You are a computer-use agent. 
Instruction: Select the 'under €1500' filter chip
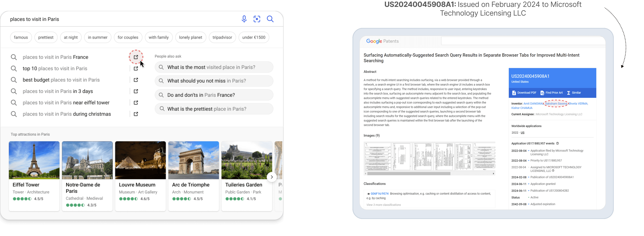[x=254, y=38]
